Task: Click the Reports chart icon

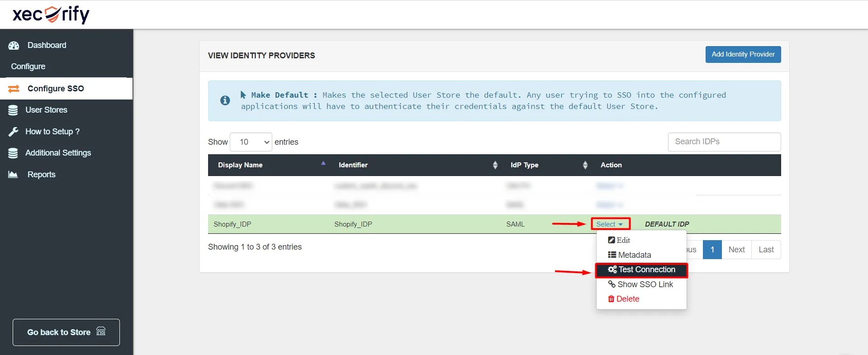Action: coord(13,175)
